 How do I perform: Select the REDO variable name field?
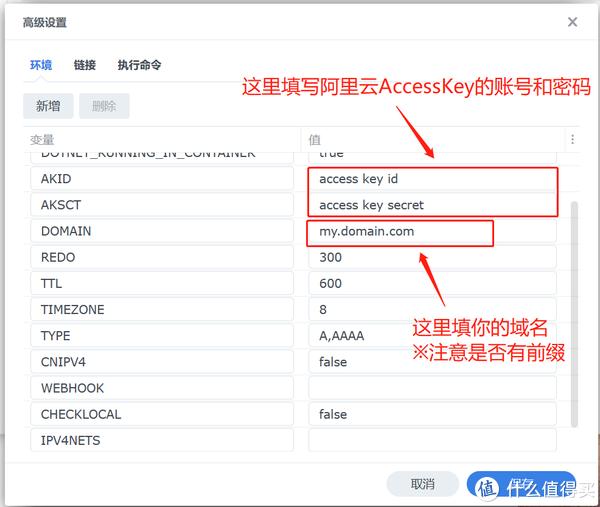pyautogui.click(x=162, y=257)
